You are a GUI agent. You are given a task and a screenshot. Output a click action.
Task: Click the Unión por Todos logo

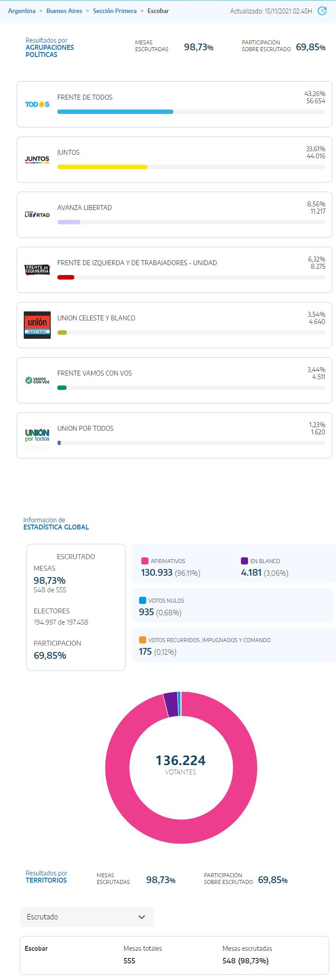click(x=38, y=435)
